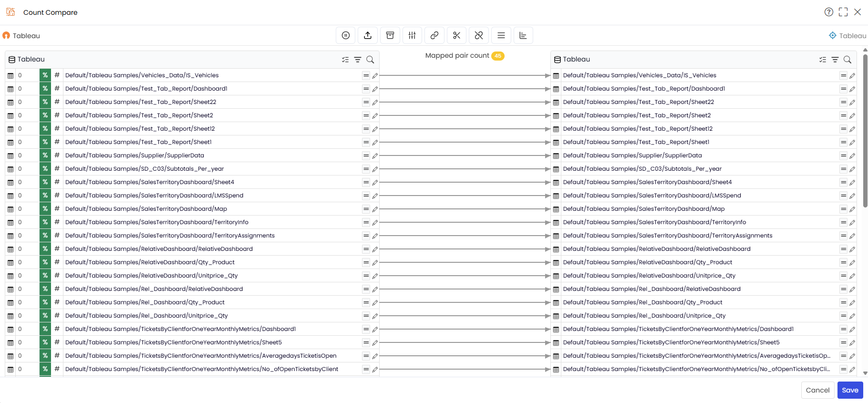The image size is (868, 403).
Task: Open the left panel checklist select icon
Action: (x=345, y=60)
